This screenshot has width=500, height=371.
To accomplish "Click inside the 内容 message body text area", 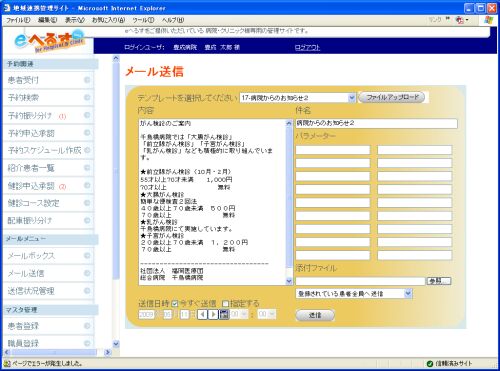I will click(212, 202).
